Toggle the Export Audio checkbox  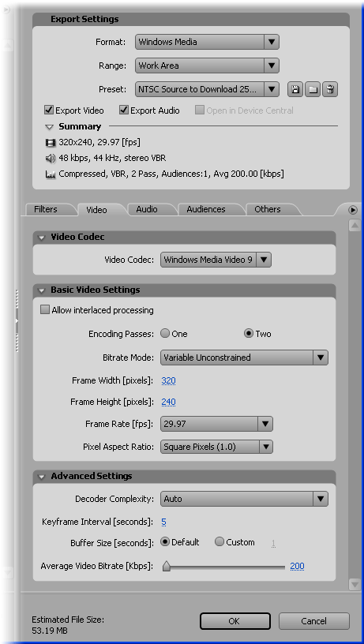click(x=124, y=110)
